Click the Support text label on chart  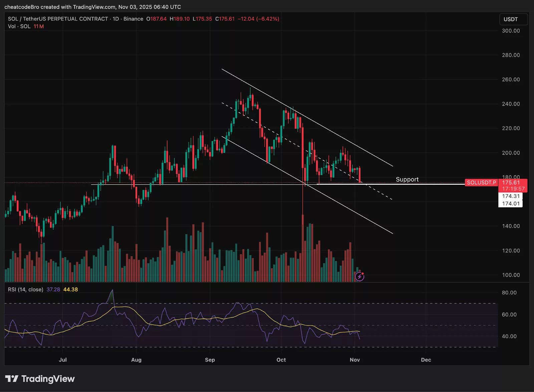(x=407, y=179)
